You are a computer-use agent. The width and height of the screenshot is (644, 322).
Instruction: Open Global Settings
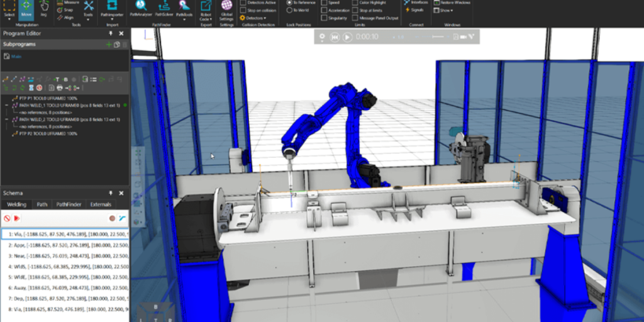coord(226,9)
